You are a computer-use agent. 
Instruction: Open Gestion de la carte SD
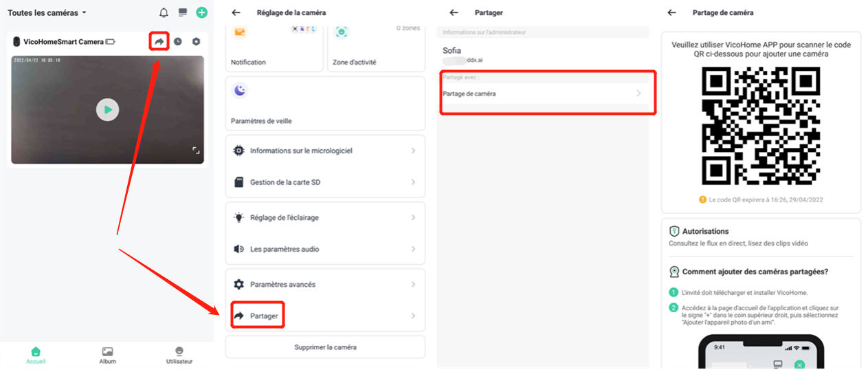point(325,182)
